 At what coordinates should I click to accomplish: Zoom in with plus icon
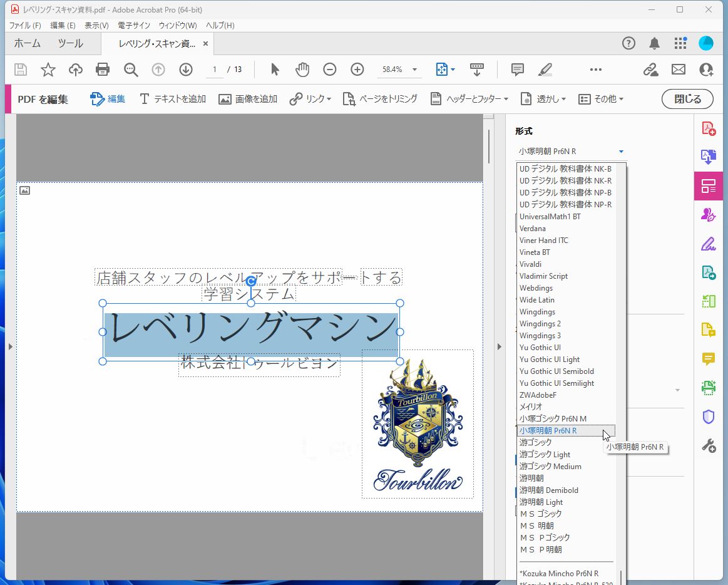(x=357, y=70)
